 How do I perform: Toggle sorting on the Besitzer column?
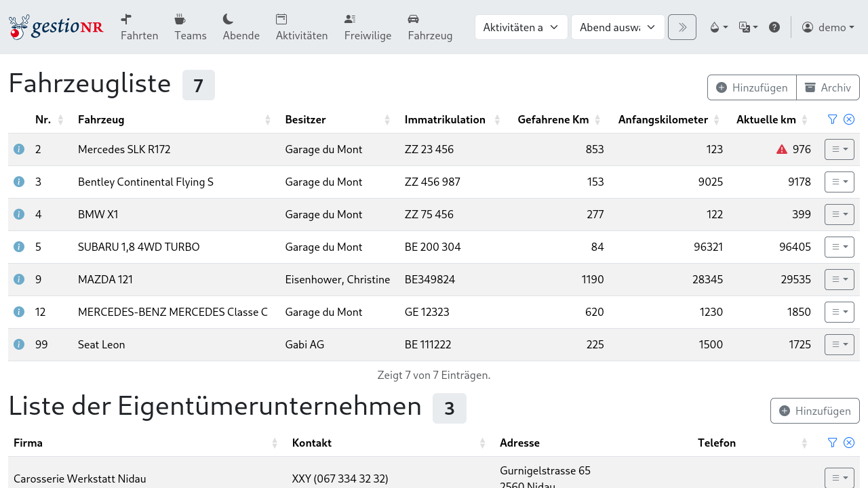coord(387,119)
